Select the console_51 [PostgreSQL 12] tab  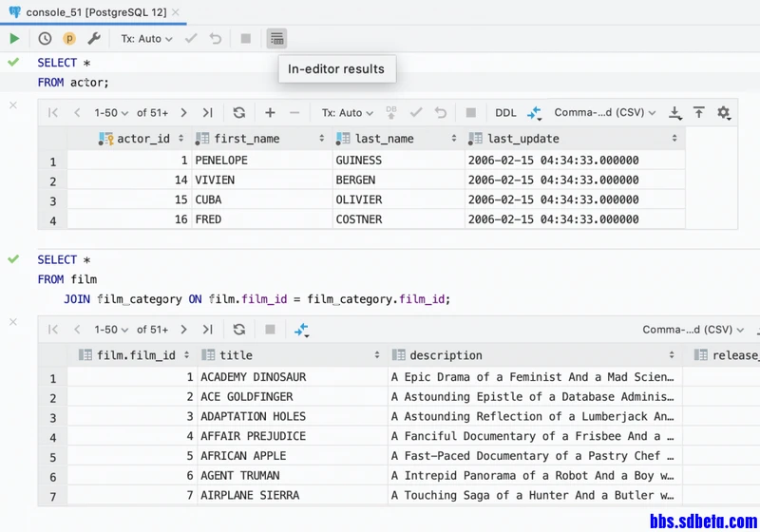(96, 12)
